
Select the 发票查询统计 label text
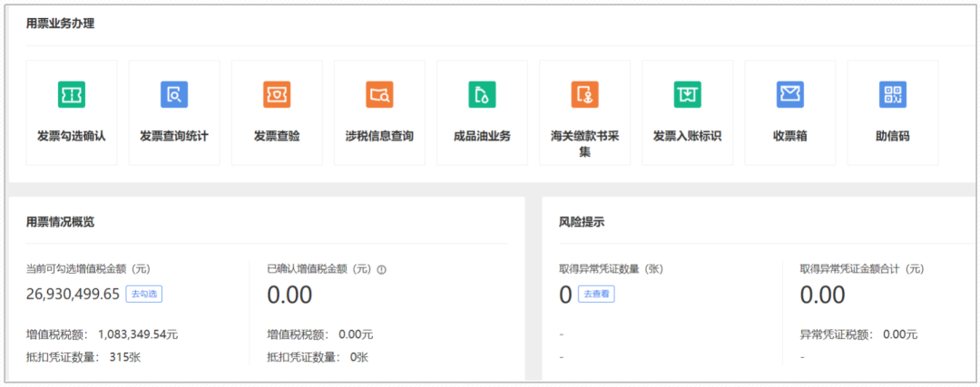pos(174,136)
